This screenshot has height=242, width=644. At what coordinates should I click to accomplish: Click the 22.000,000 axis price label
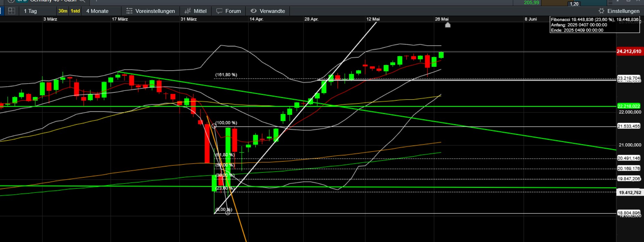pos(630,112)
